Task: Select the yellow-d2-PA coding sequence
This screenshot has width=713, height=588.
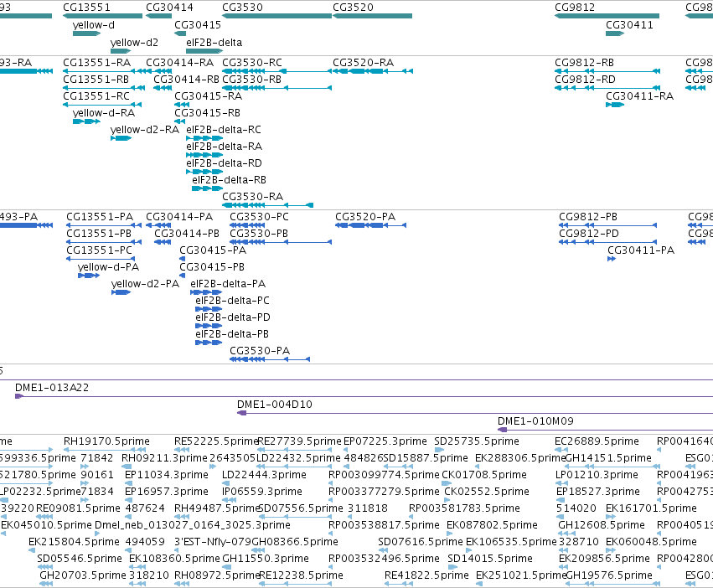Action: pyautogui.click(x=121, y=292)
